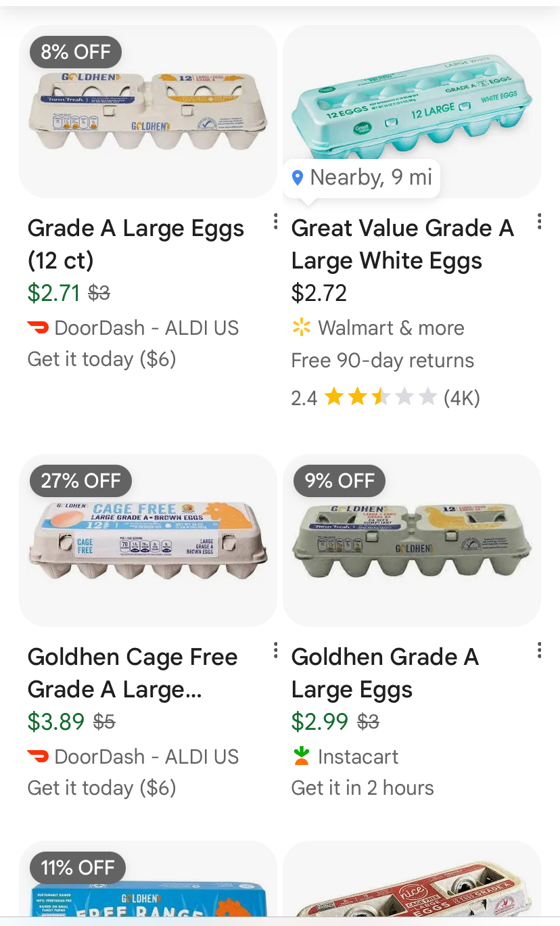
Task: Open Goldhen Cage Free Grade A Large listing
Action: click(133, 673)
